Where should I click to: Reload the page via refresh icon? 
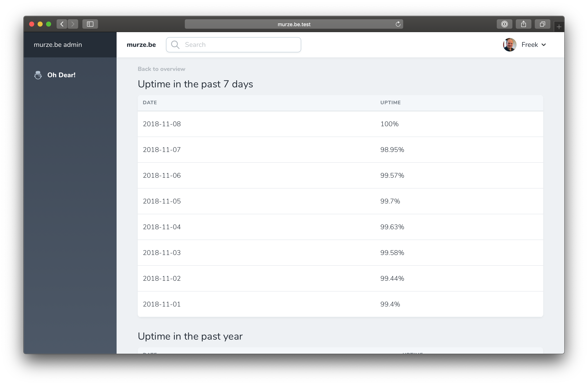398,24
